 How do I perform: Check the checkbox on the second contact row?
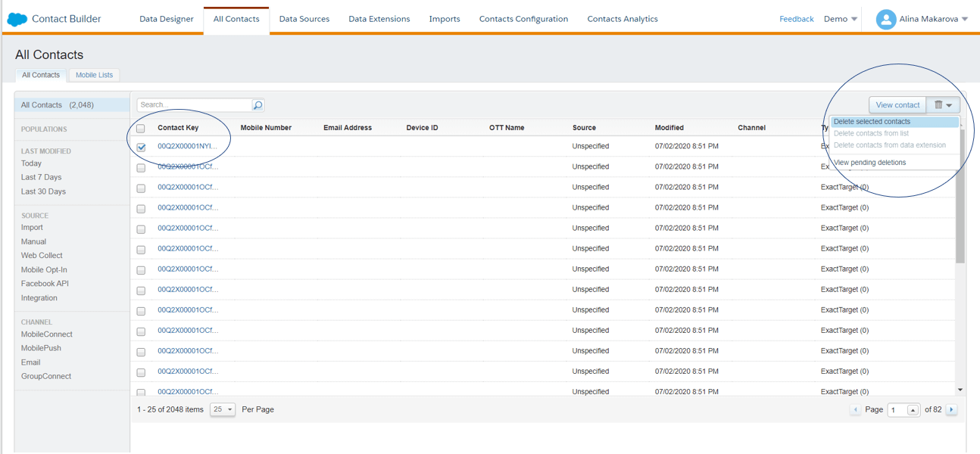click(x=140, y=166)
